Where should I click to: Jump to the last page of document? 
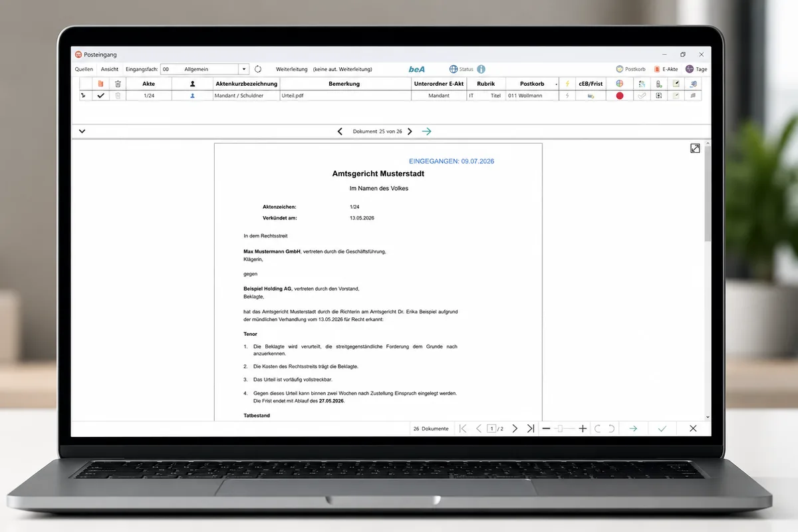point(530,429)
